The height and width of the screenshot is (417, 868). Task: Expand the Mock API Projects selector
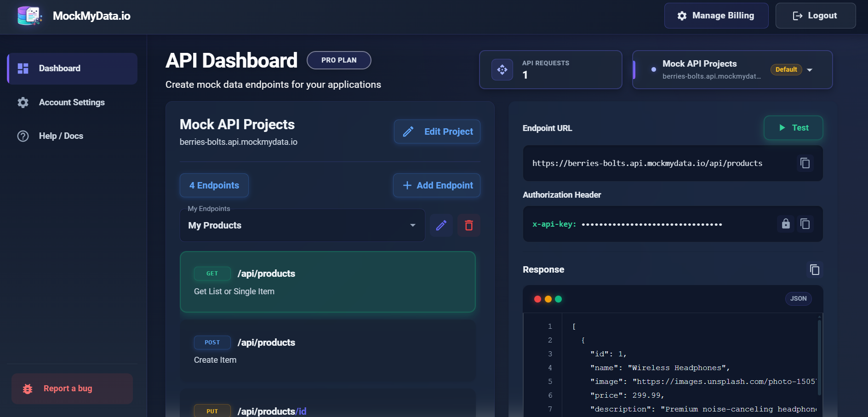pyautogui.click(x=810, y=70)
